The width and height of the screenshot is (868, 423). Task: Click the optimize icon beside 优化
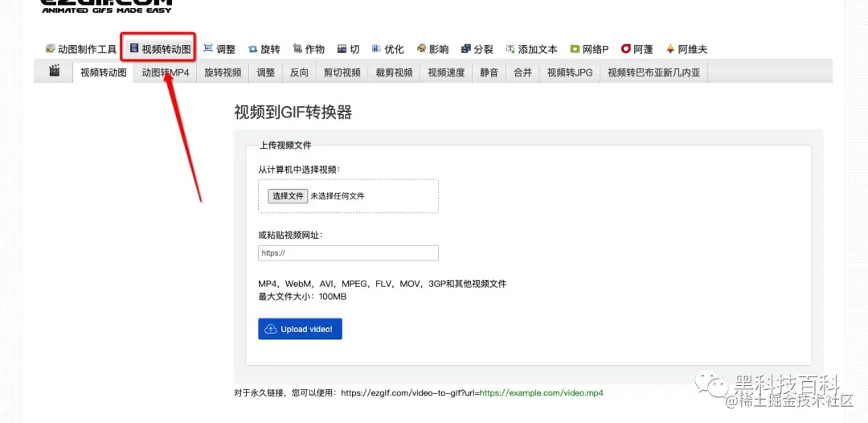(376, 49)
